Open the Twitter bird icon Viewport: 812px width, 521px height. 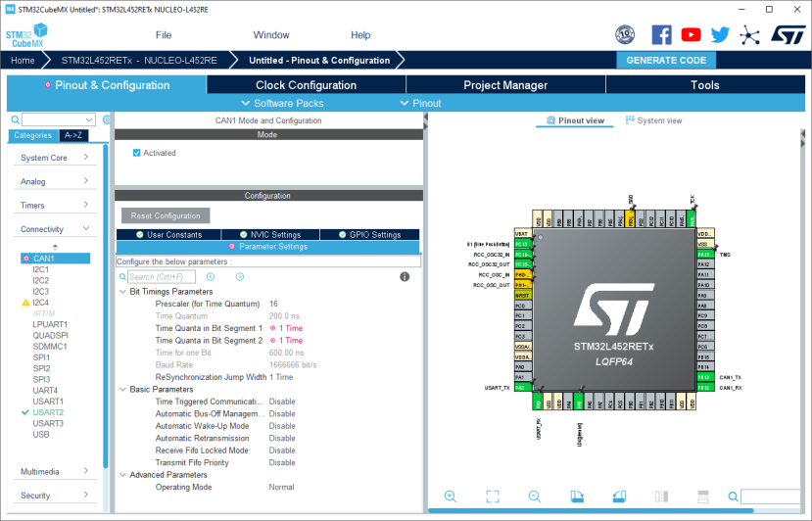coord(720,35)
